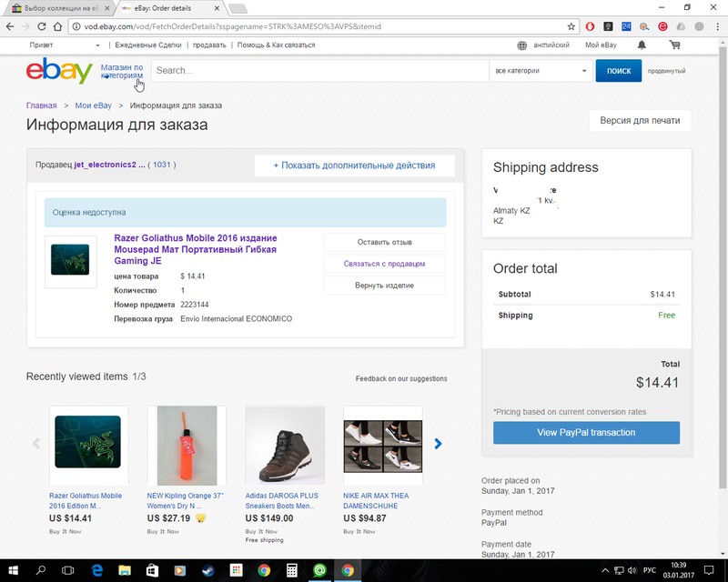The height and width of the screenshot is (582, 728).
Task: Click the Adidas boot thumbnail
Action: coord(285,446)
